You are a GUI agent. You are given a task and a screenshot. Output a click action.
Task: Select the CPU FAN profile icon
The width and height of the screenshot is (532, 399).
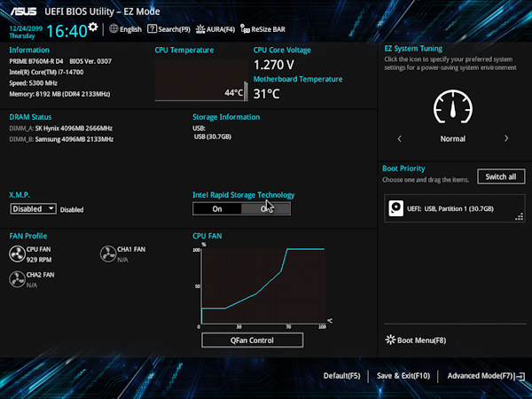click(x=17, y=255)
